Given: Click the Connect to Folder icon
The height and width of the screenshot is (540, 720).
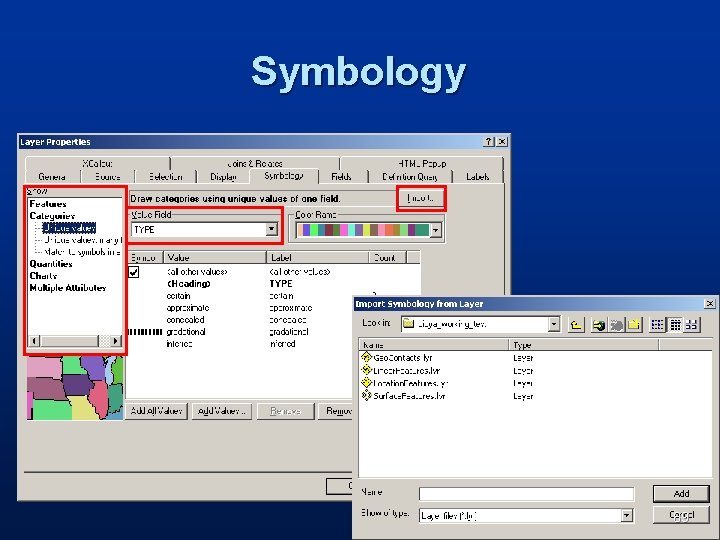Looking at the screenshot, I should 599,325.
